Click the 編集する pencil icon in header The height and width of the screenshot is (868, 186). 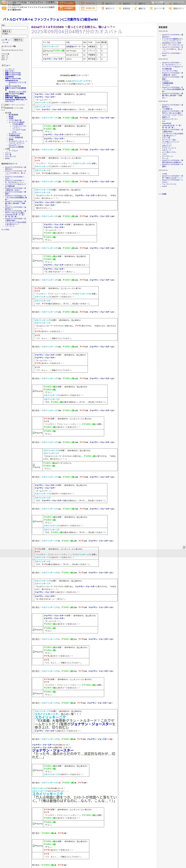136,8
